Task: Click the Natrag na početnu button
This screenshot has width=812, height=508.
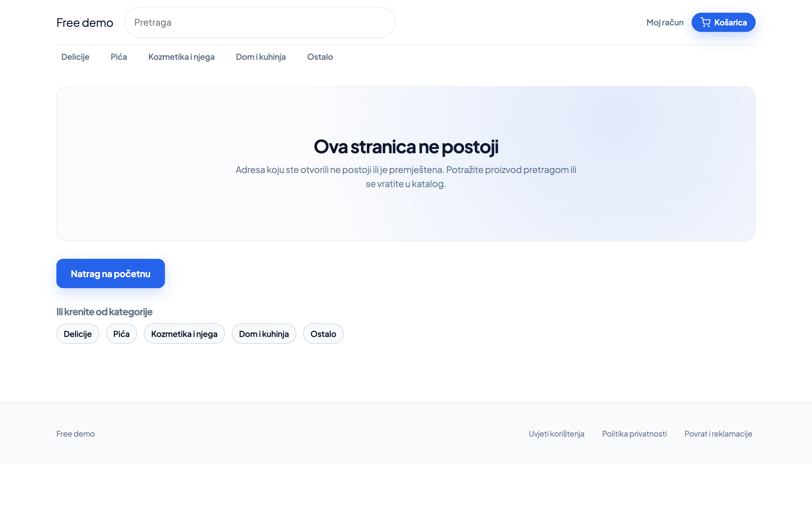Action: [x=111, y=273]
